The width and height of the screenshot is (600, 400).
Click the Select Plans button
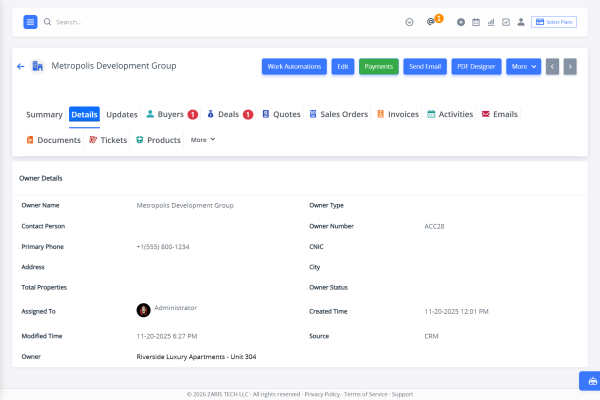coord(554,22)
